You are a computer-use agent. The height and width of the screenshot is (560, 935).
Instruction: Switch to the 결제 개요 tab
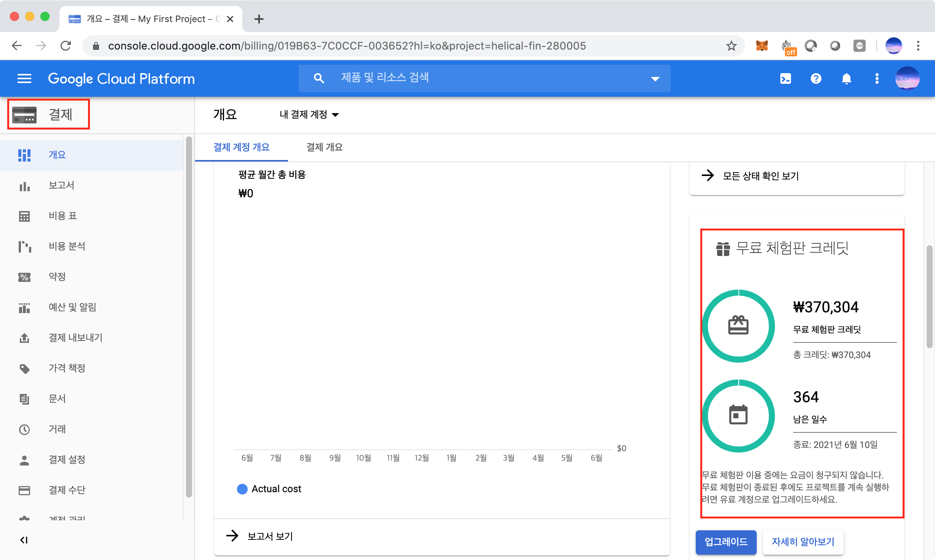[324, 147]
